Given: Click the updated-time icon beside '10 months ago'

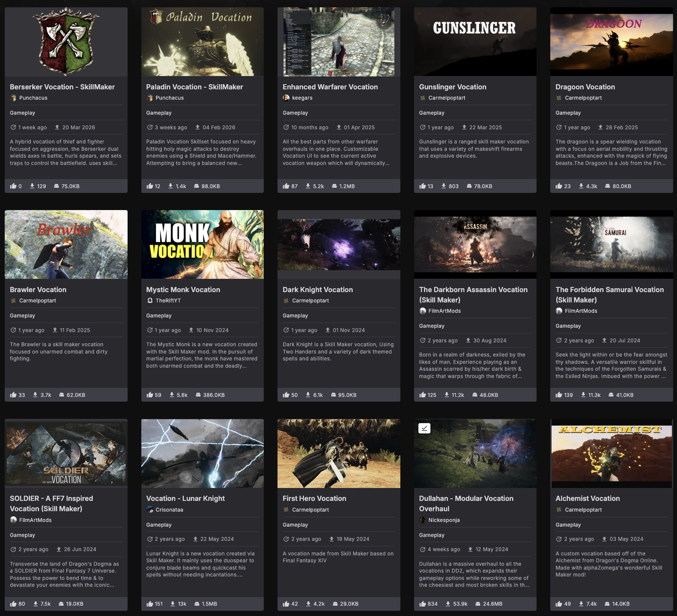Looking at the screenshot, I should [286, 127].
